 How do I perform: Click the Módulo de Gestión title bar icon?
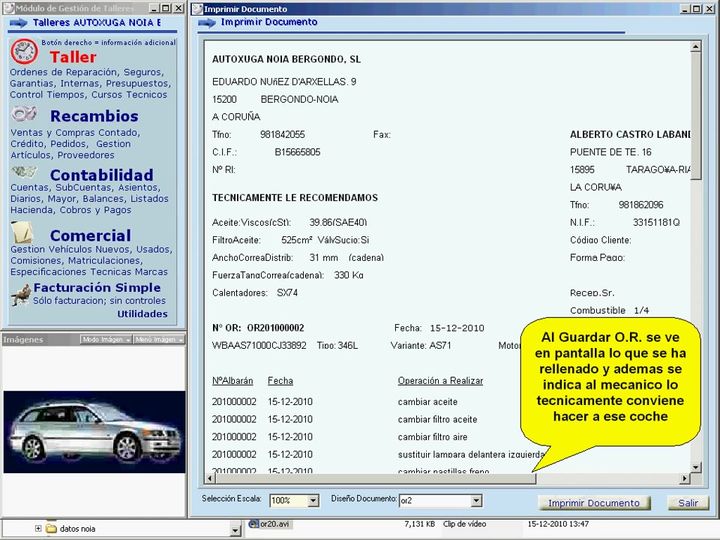pos(8,8)
